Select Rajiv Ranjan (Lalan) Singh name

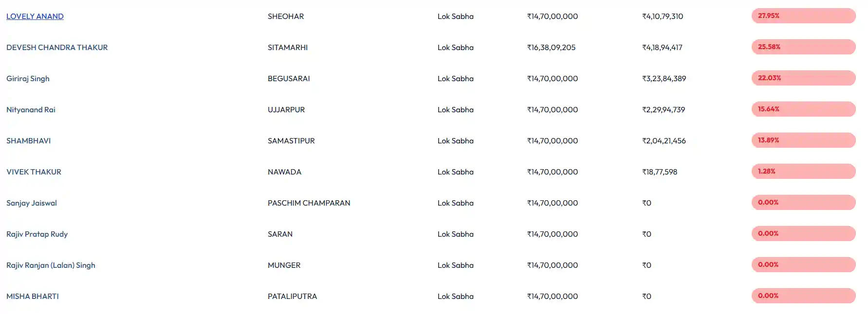click(x=51, y=265)
